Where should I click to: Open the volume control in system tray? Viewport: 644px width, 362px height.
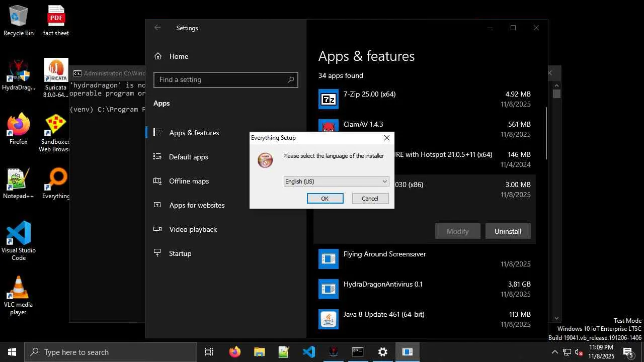pyautogui.click(x=579, y=352)
